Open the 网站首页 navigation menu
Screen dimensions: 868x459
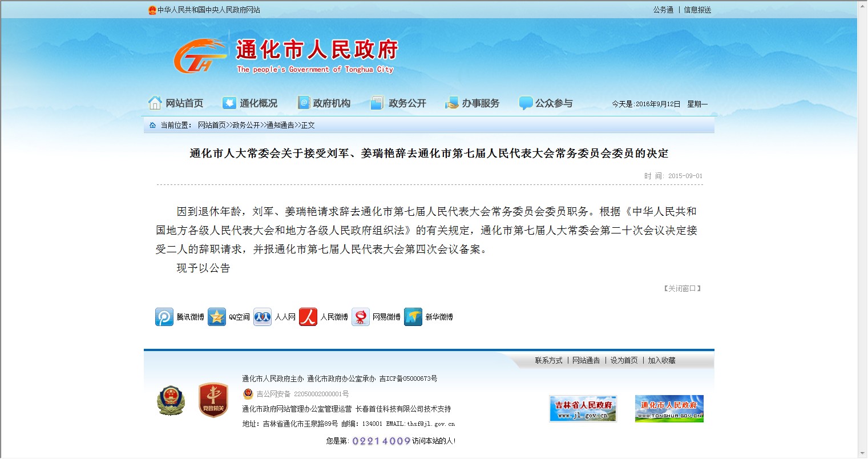click(x=176, y=103)
